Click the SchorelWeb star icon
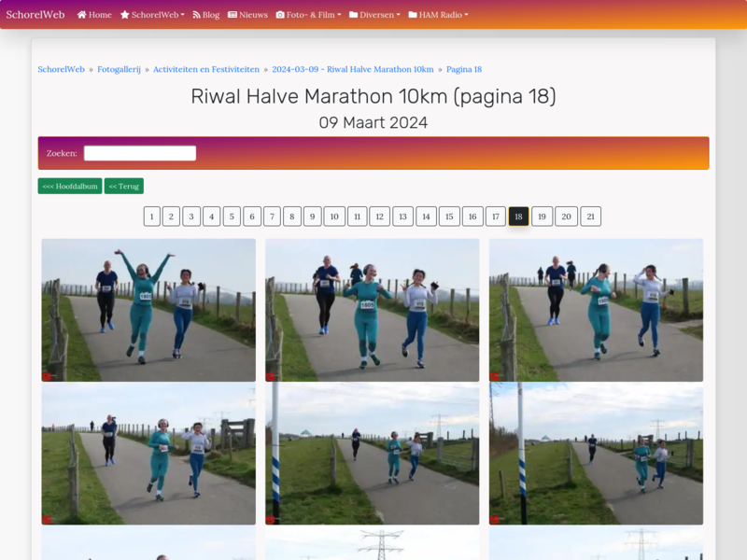Screen dimensions: 747x560 tap(125, 15)
